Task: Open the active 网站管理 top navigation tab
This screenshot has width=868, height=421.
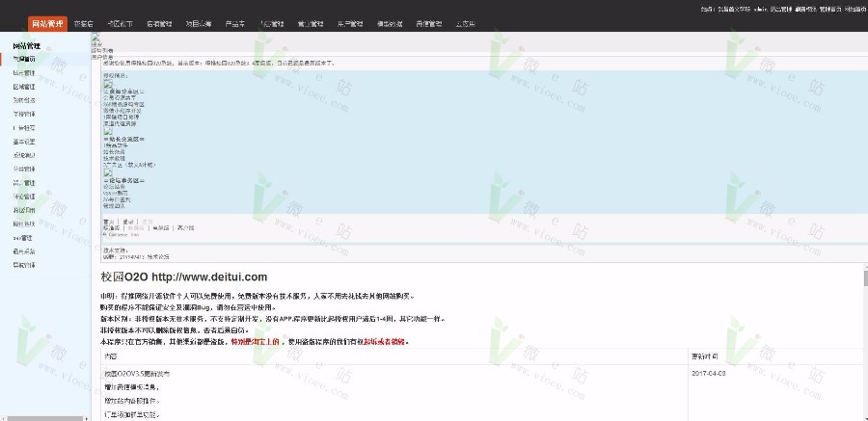Action: pos(47,24)
